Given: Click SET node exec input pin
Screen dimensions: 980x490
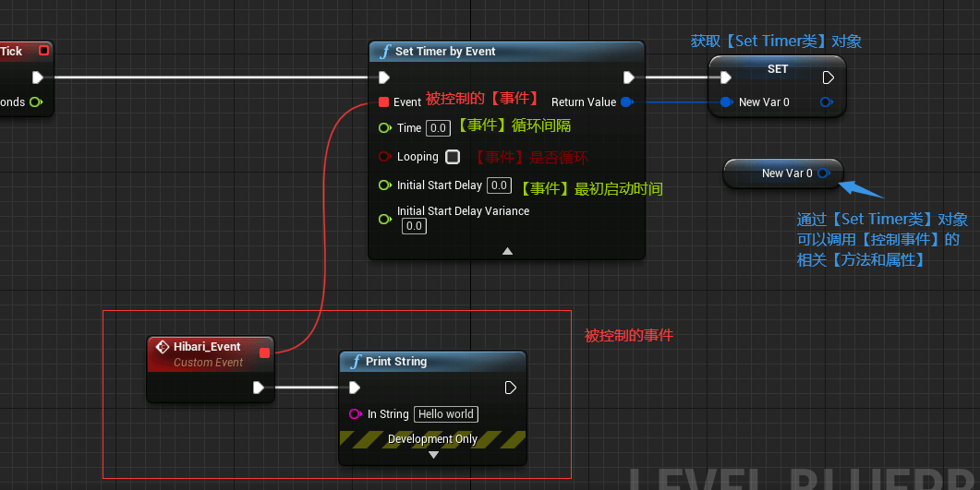Looking at the screenshot, I should click(726, 78).
